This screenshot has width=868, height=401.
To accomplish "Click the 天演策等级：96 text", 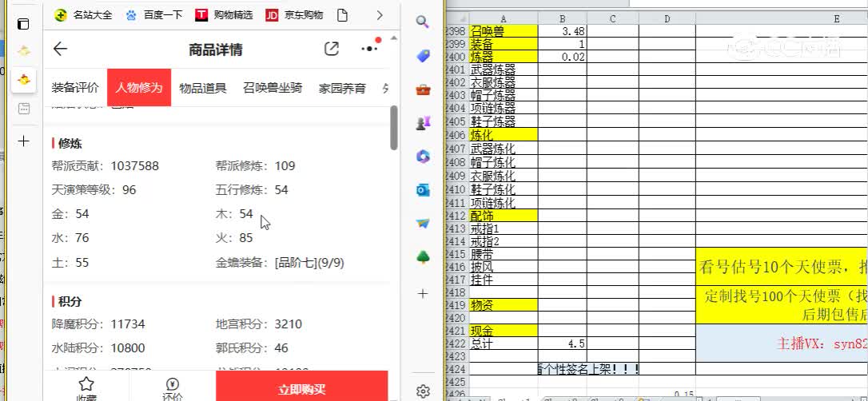I will pyautogui.click(x=94, y=190).
